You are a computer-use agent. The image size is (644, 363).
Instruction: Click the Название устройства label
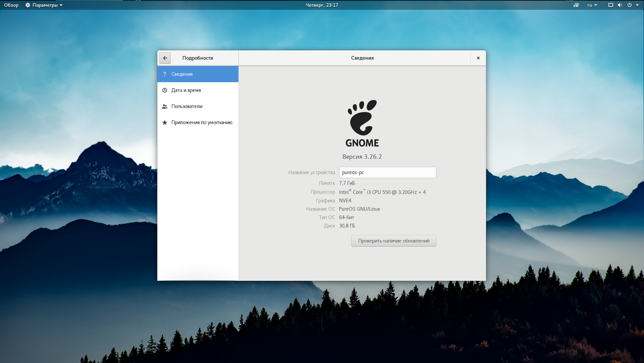point(312,172)
